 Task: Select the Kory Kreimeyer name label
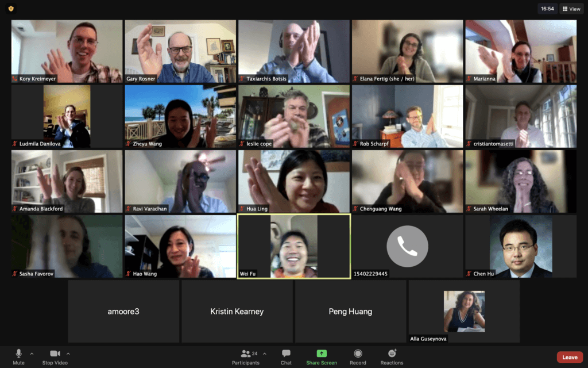pos(37,79)
